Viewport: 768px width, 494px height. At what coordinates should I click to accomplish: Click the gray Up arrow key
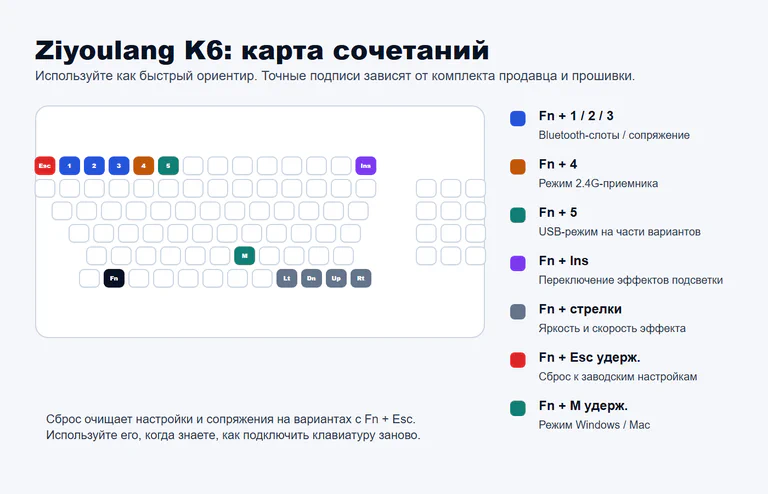point(336,278)
